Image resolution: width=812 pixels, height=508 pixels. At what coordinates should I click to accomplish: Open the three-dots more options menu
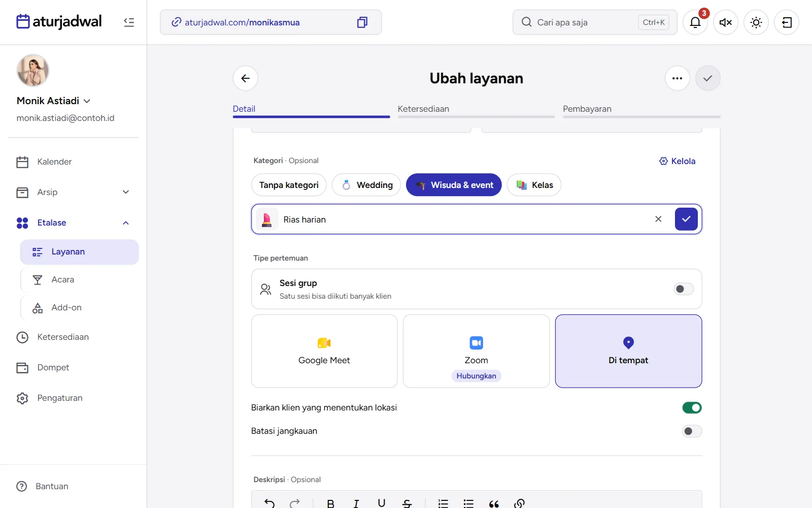pyautogui.click(x=678, y=78)
